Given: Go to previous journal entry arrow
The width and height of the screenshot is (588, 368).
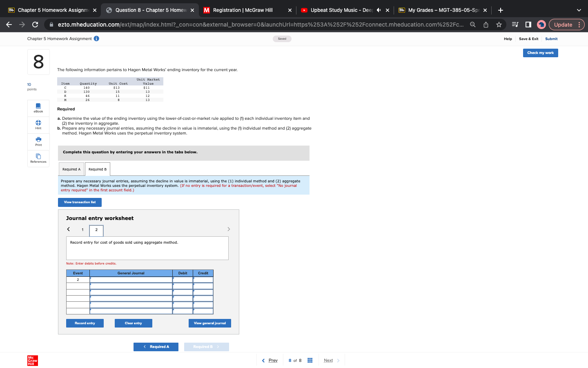Looking at the screenshot, I should point(69,229).
